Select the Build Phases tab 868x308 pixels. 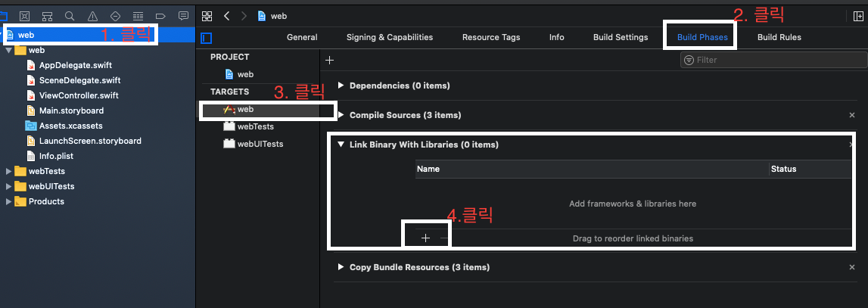[702, 37]
